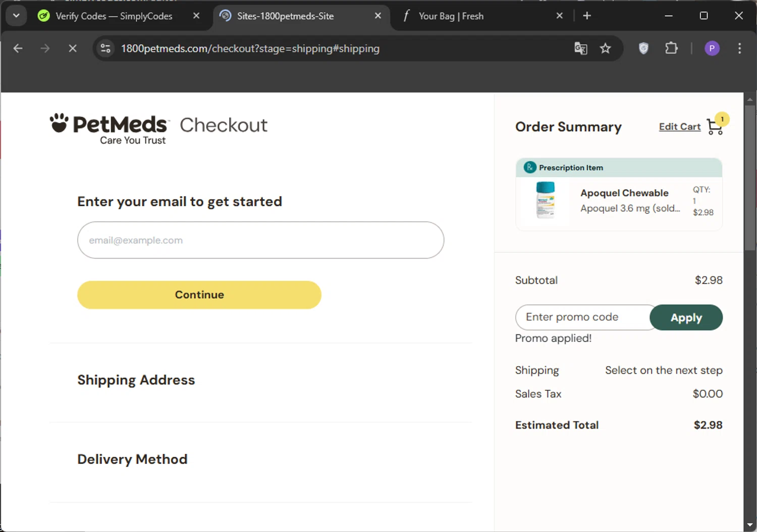757x532 pixels.
Task: Open the tab search dropdown arrow
Action: coord(16,16)
